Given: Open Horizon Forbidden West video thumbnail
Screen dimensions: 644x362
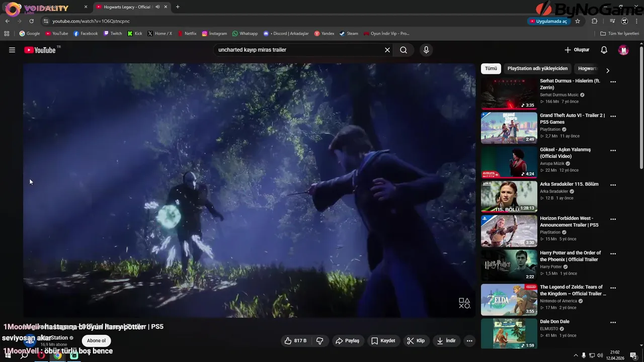Looking at the screenshot, I should [509, 231].
